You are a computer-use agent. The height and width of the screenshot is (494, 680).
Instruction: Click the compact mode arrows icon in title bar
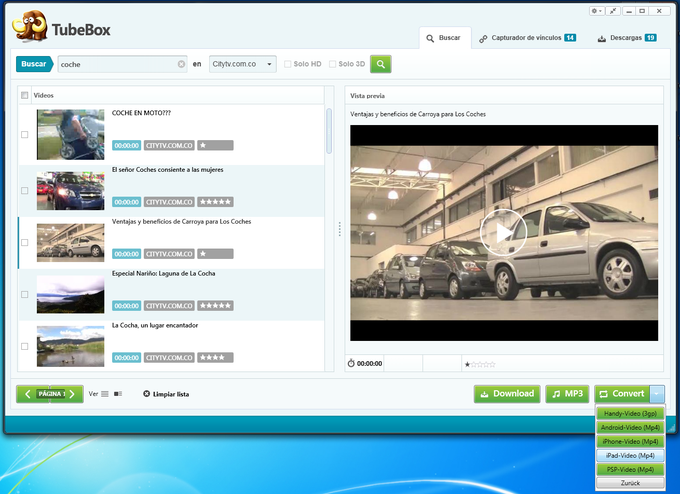point(613,11)
